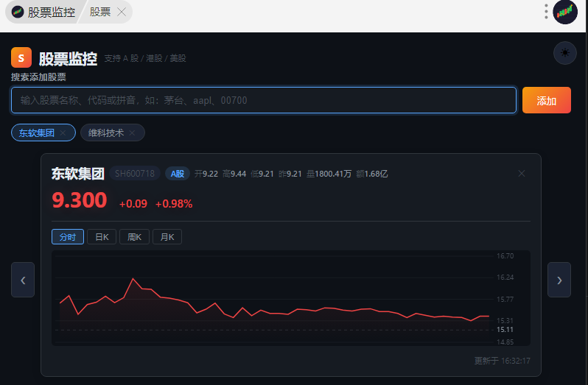588x385 pixels.
Task: Switch chart to 月K view
Action: coord(167,237)
